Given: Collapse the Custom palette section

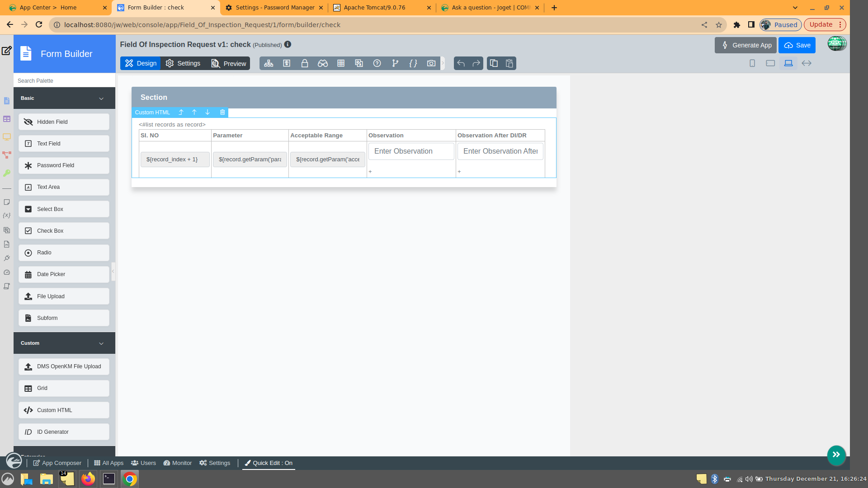Looking at the screenshot, I should (x=101, y=343).
